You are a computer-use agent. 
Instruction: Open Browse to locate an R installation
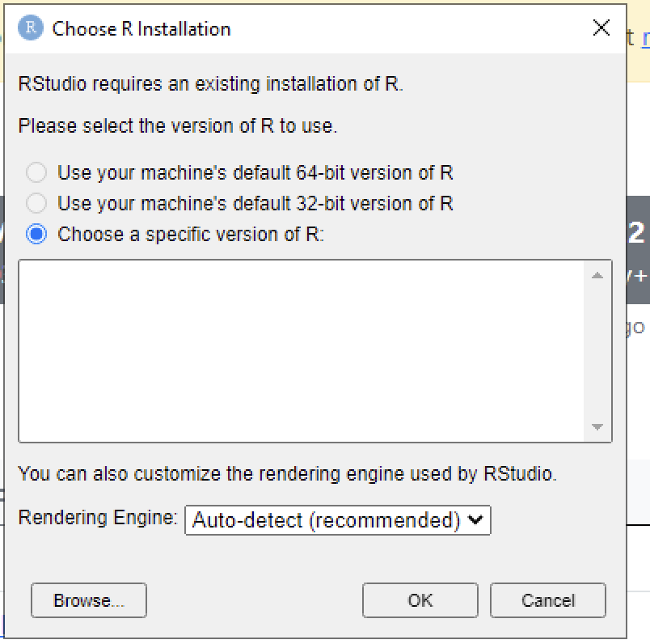(x=88, y=600)
